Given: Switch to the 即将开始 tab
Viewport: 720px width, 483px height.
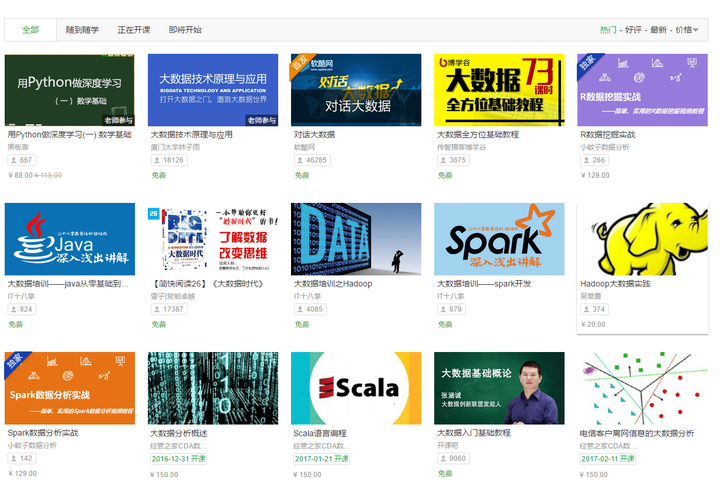Looking at the screenshot, I should [x=185, y=30].
